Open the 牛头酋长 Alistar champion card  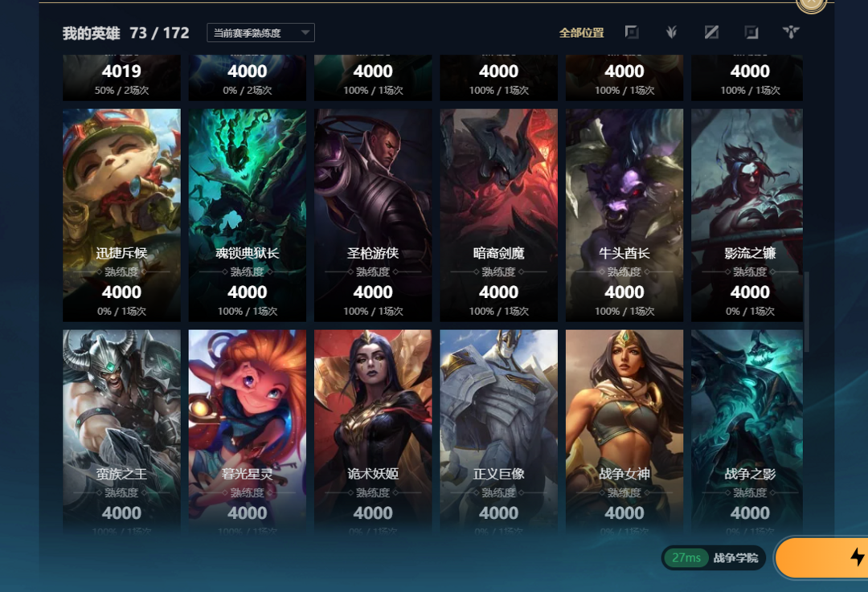pos(624,215)
